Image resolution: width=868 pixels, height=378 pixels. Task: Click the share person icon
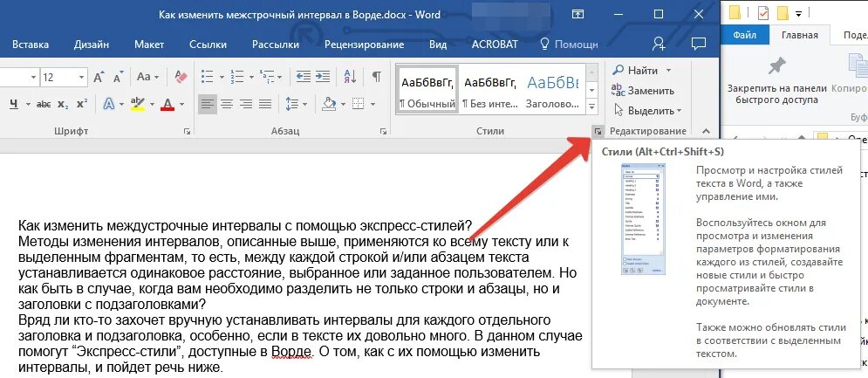(659, 45)
